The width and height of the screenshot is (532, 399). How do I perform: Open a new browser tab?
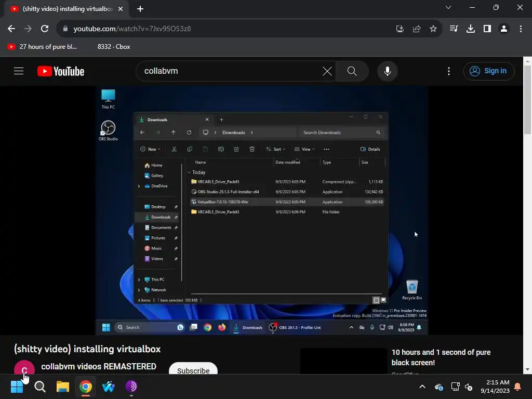tap(140, 9)
